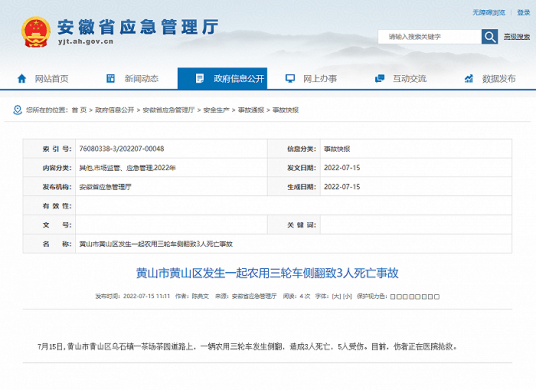
Task: Select the first eye-protection color swatch
Action: tap(392, 297)
